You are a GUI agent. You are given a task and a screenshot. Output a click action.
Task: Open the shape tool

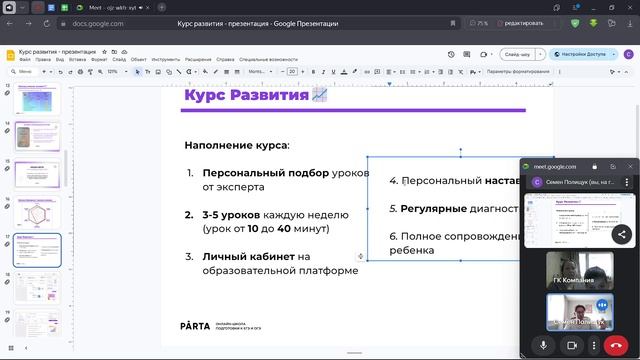coord(169,72)
